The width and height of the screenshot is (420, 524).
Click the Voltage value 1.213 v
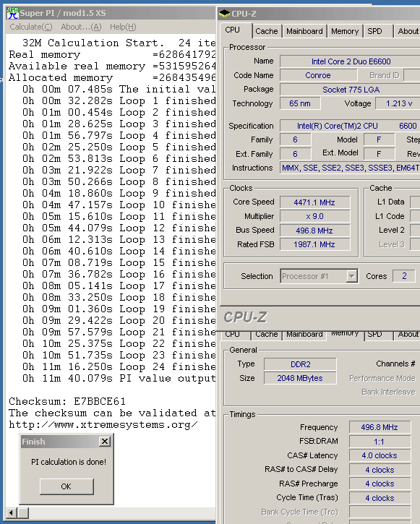(398, 103)
